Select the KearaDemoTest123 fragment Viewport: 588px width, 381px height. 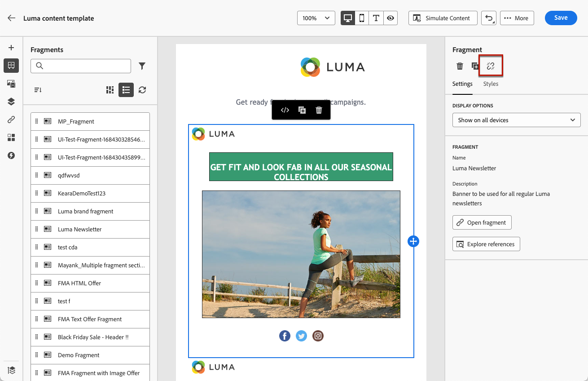point(90,193)
